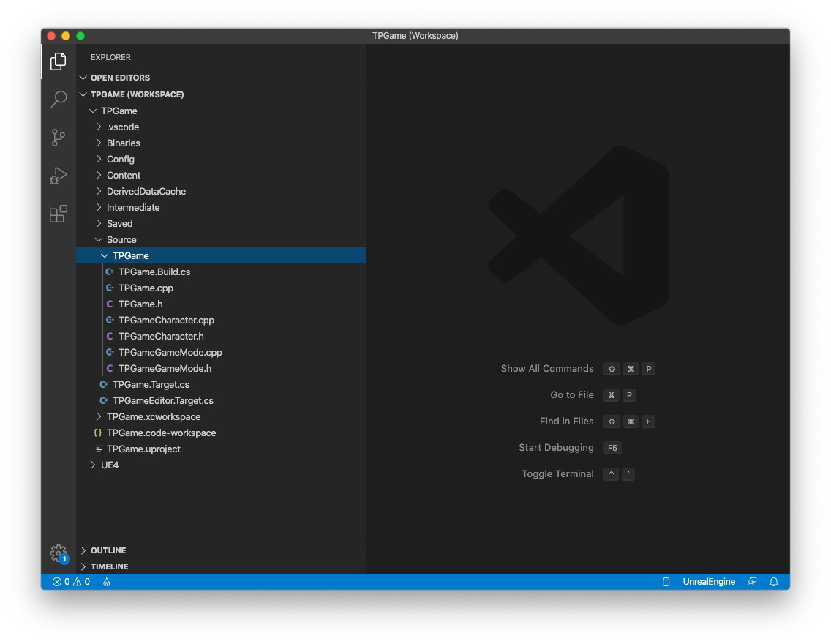Open the Extensions view icon
The width and height of the screenshot is (831, 644).
pos(59,214)
